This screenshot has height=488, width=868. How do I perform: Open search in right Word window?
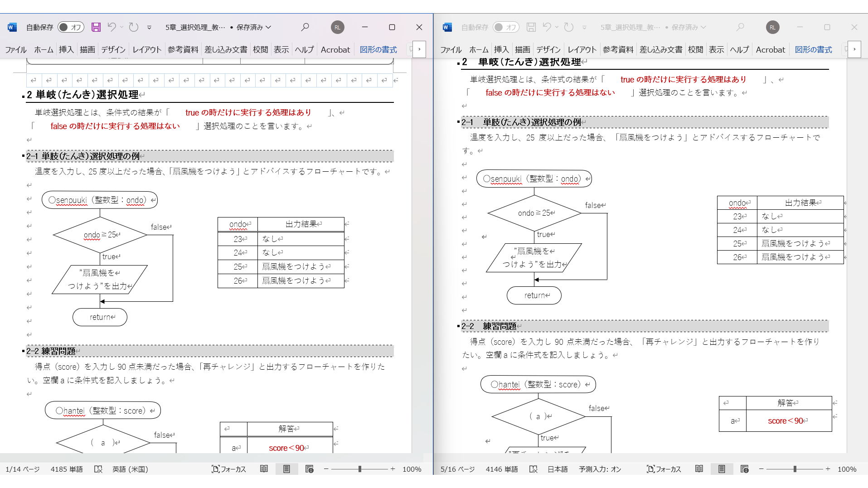point(740,27)
